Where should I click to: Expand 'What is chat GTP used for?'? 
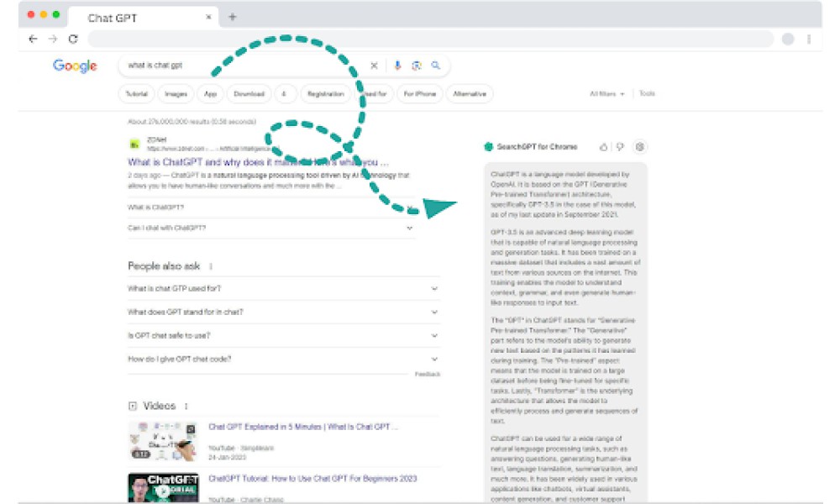point(283,289)
